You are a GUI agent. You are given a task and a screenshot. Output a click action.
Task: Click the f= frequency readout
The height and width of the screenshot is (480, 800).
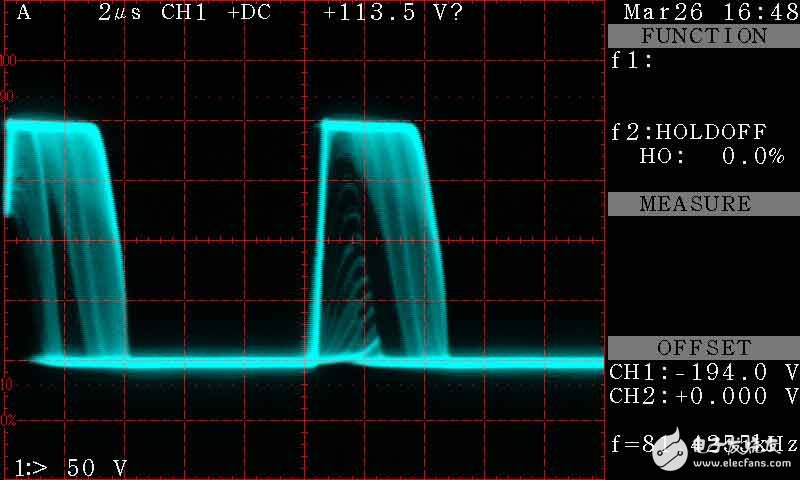(x=704, y=444)
